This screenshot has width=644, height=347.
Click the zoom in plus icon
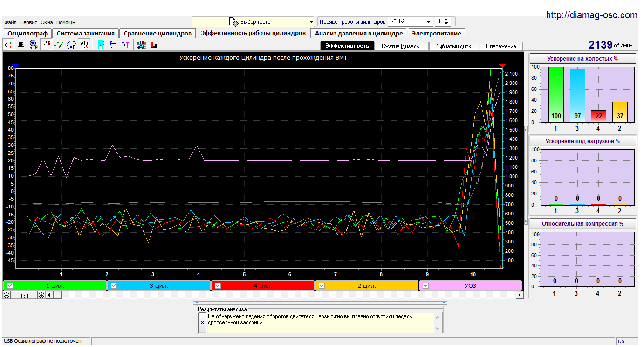[41, 295]
